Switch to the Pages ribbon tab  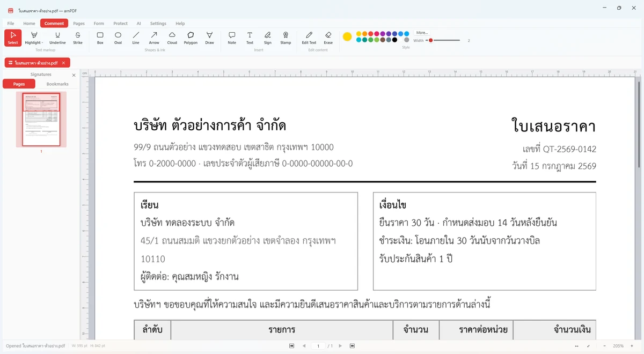(x=79, y=24)
